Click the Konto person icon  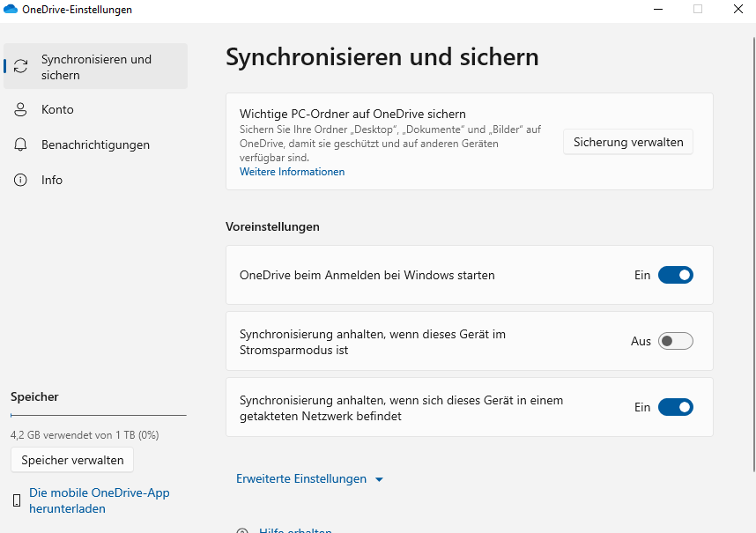pos(20,109)
